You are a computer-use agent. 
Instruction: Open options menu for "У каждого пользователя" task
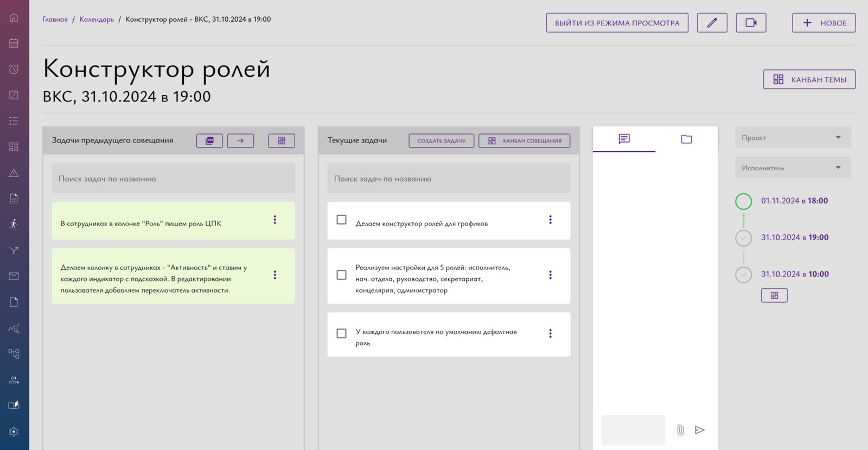click(x=551, y=333)
